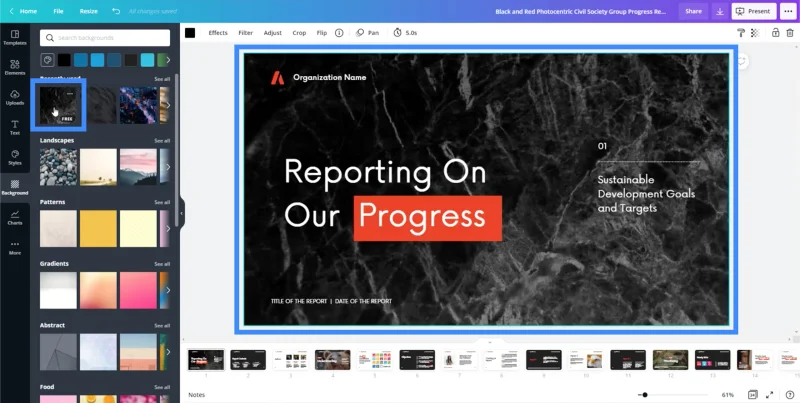Click the Undo arrow icon
The height and width of the screenshot is (403, 800).
point(116,11)
